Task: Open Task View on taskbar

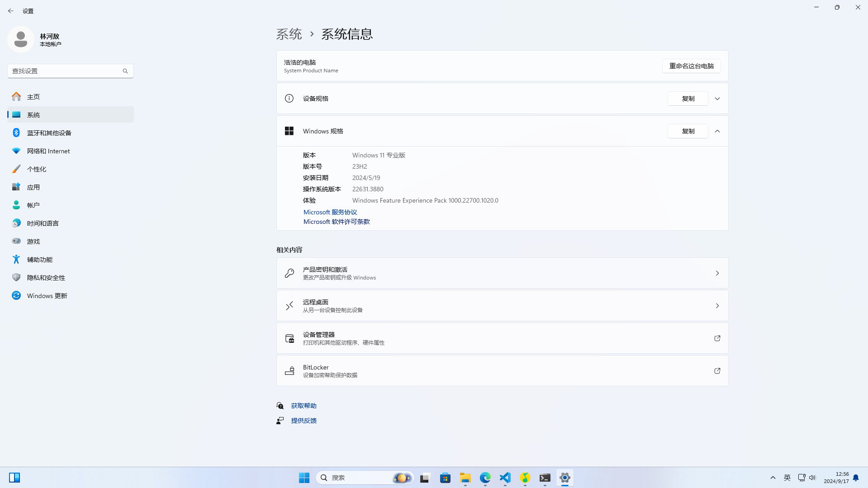Action: click(425, 478)
